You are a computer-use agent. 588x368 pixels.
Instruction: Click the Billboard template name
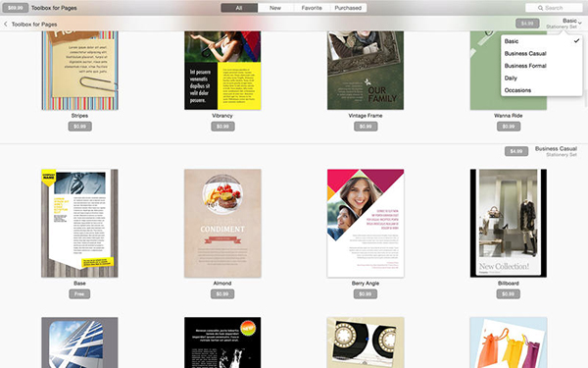tap(509, 284)
